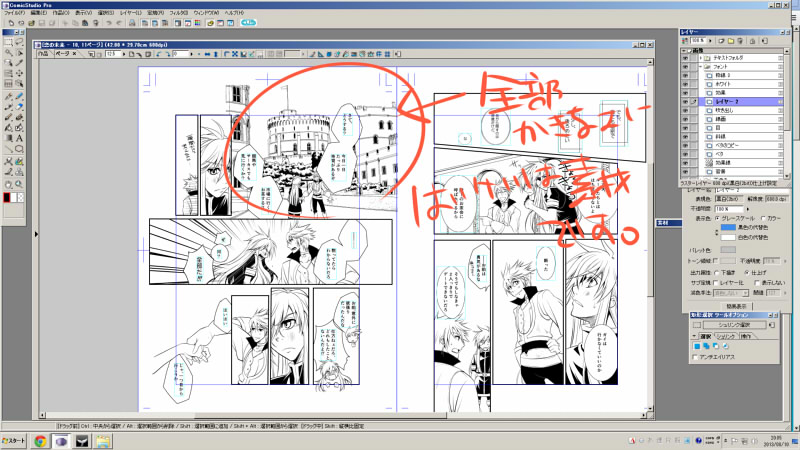Click the black foreground color swatch in toolbox
This screenshot has height=450, width=800.
(7, 197)
